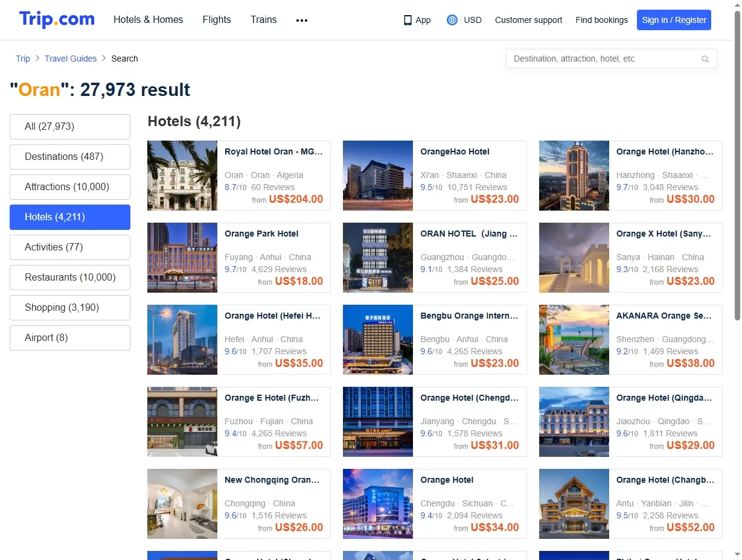
Task: Click Sign in / Register button
Action: pos(674,20)
